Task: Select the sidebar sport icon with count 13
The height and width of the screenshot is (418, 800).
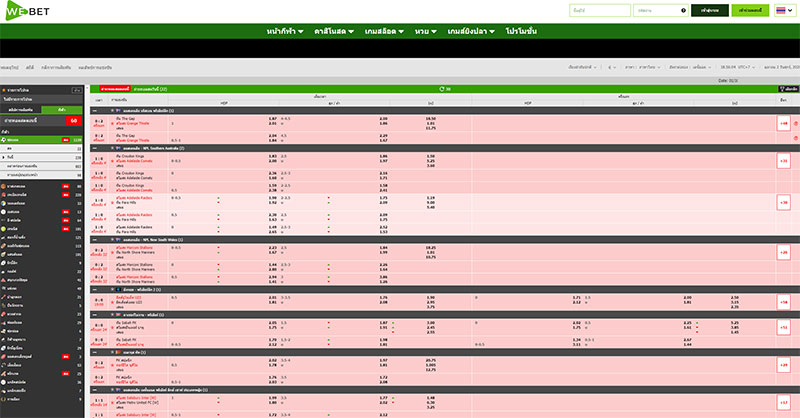Action: coord(4,211)
